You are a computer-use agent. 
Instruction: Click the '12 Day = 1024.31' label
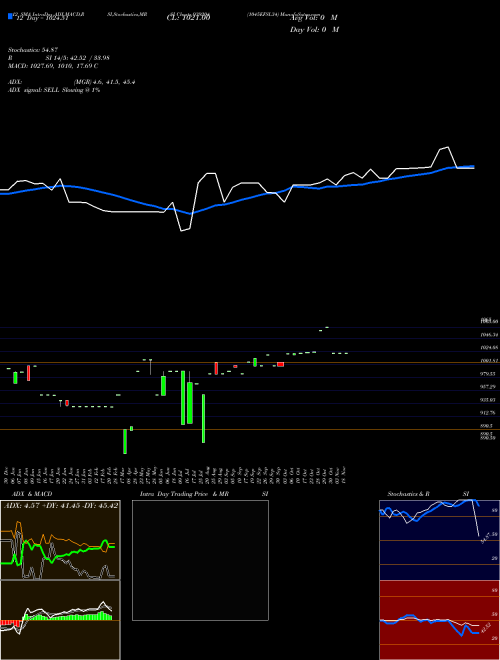click(42, 18)
